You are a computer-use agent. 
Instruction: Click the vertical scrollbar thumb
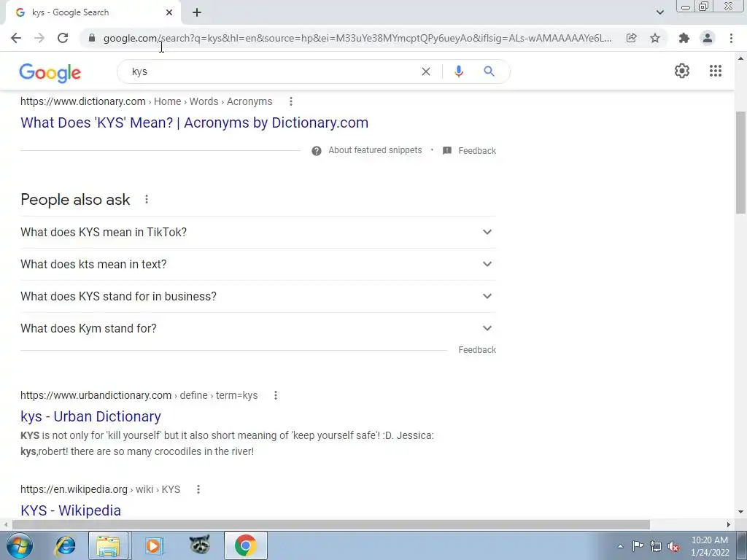740,162
